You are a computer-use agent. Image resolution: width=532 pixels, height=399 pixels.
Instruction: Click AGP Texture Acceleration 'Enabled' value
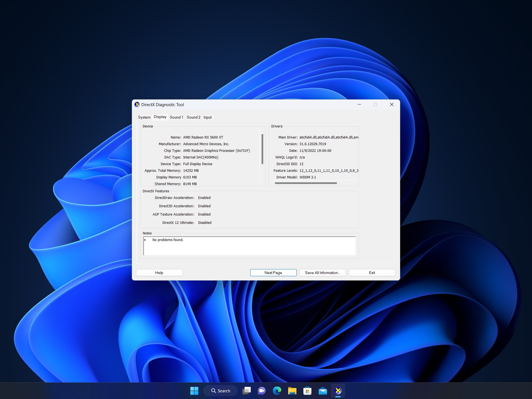point(204,214)
